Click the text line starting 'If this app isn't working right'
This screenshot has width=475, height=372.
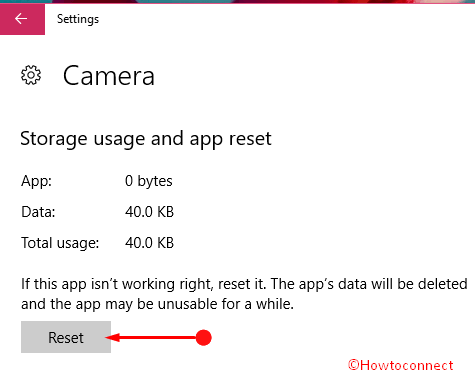click(x=244, y=284)
